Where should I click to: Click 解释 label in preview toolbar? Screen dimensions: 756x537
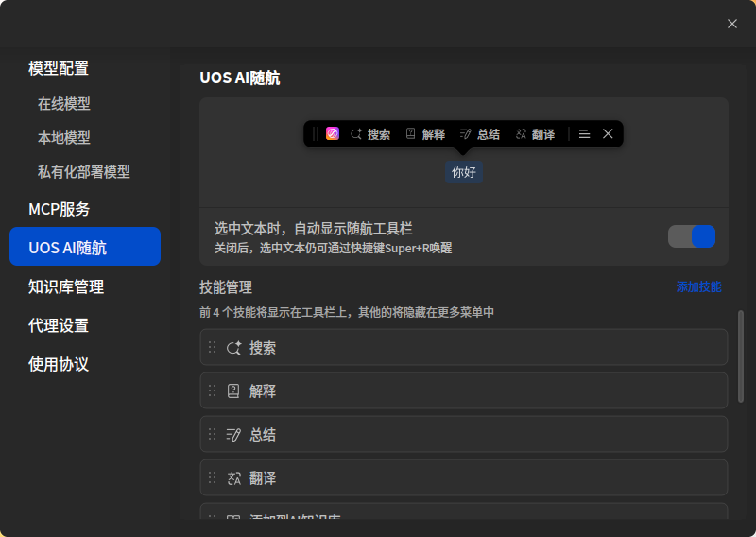434,134
